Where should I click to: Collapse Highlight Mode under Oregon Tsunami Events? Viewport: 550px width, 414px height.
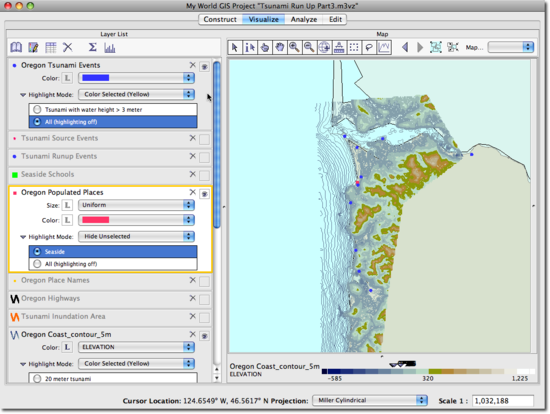coord(23,95)
